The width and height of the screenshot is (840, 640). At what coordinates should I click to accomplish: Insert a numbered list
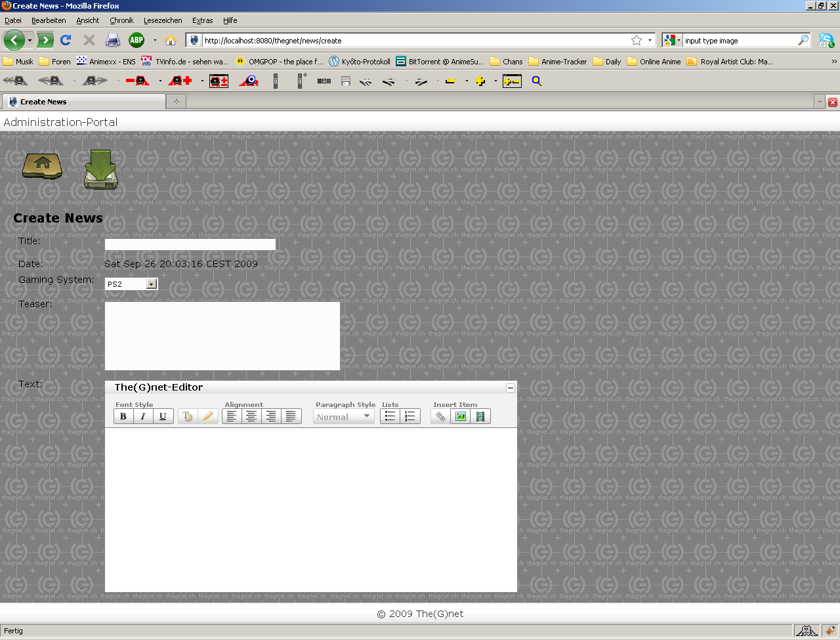(409, 416)
